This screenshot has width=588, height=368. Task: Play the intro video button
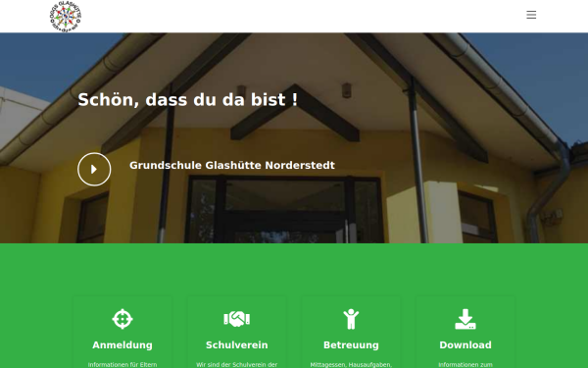pos(94,169)
